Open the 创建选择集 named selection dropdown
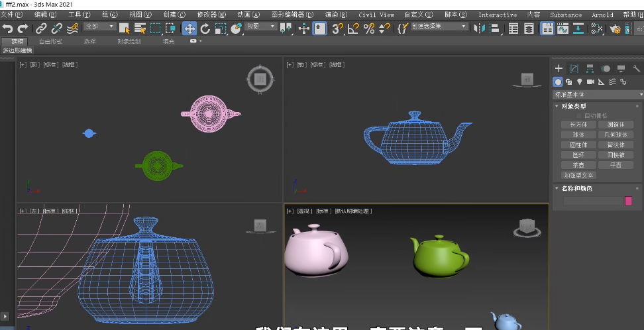Image resolution: width=644 pixels, height=330 pixels. (x=439, y=27)
